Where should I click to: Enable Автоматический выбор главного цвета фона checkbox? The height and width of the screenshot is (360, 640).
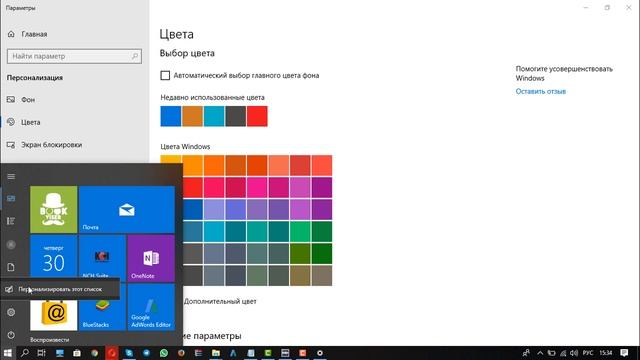point(165,76)
